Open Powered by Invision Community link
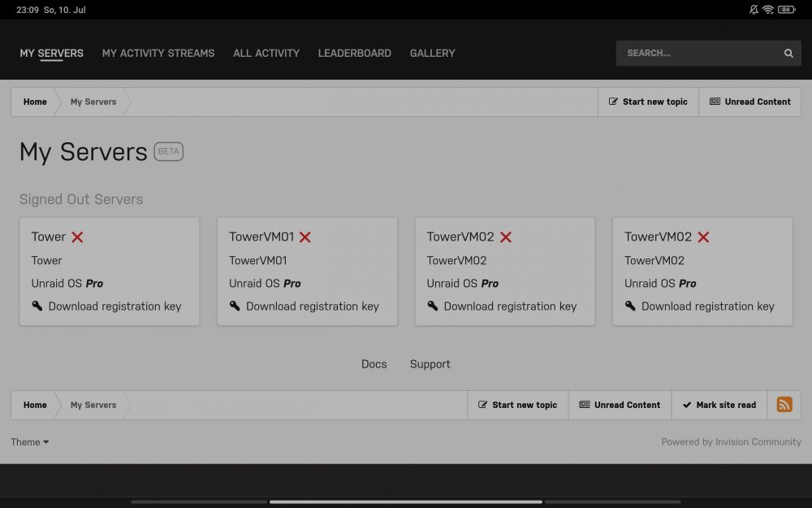The image size is (812, 508). (x=731, y=441)
